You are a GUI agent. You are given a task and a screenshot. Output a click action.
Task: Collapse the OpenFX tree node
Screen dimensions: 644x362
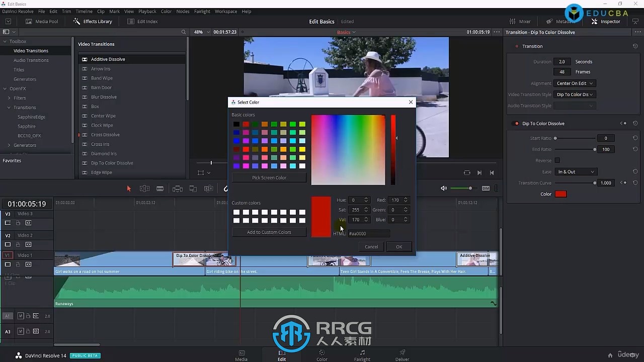[5, 88]
